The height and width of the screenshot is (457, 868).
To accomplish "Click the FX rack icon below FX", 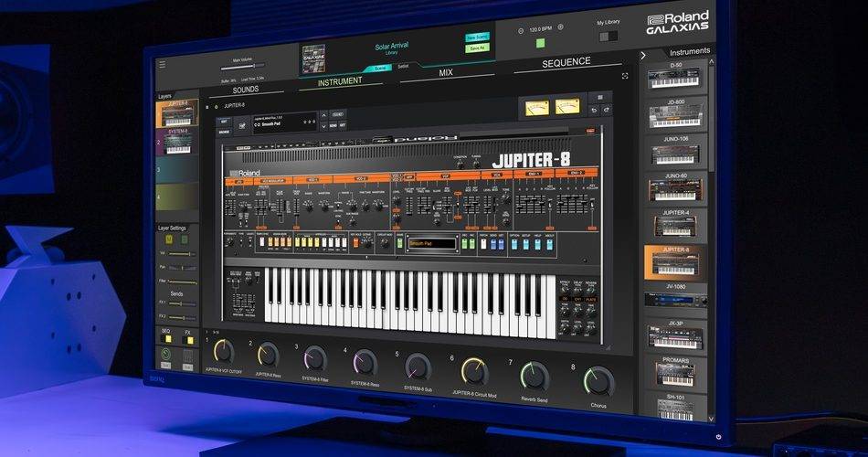I will coord(187,355).
